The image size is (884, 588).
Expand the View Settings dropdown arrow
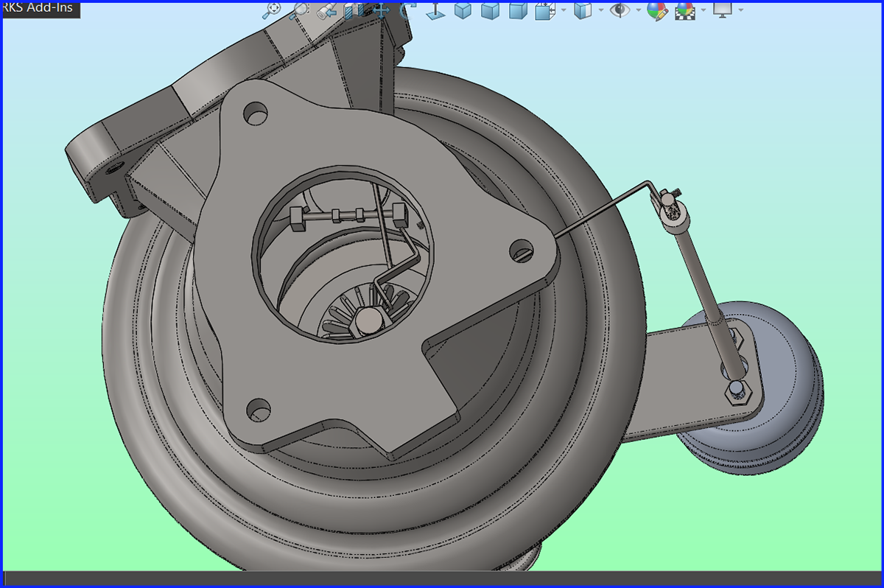(740, 10)
